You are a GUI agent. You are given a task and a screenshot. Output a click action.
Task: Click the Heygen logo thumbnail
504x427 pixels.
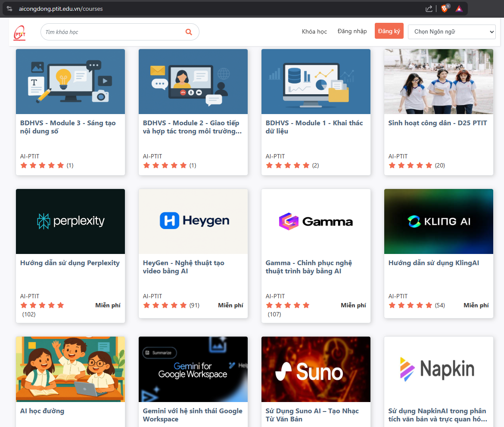pos(193,221)
